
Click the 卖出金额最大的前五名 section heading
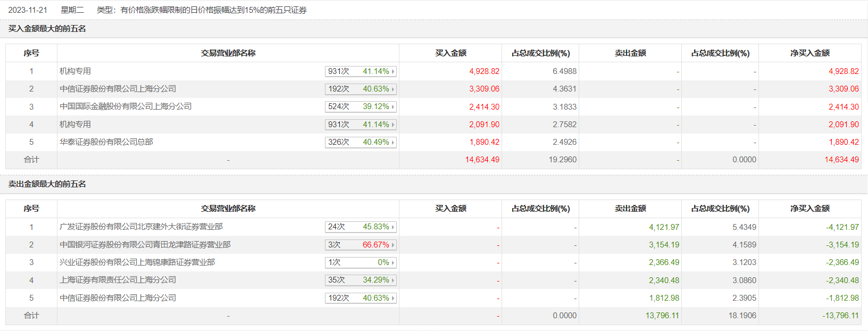point(47,184)
